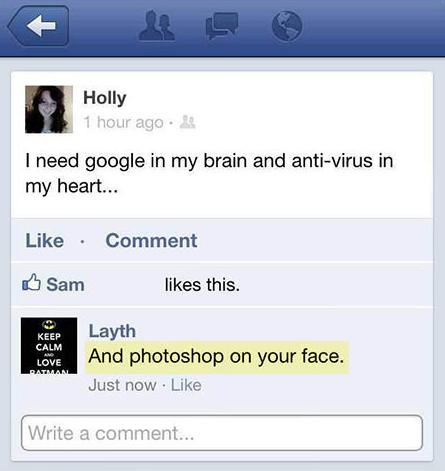Open Holly's profile name link
Screen dimensions: 445x471
click(105, 98)
